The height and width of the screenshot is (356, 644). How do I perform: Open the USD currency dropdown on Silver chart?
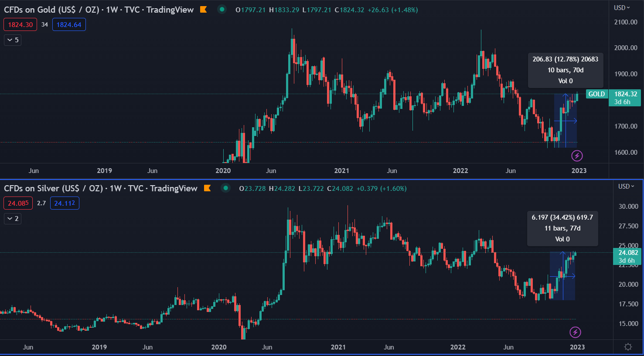[x=626, y=186]
